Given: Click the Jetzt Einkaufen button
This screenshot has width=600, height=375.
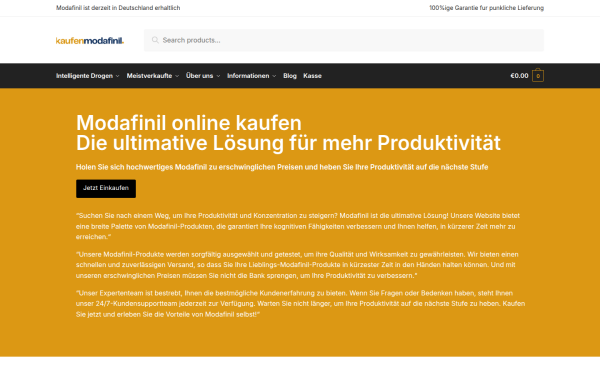Looking at the screenshot, I should [x=106, y=189].
